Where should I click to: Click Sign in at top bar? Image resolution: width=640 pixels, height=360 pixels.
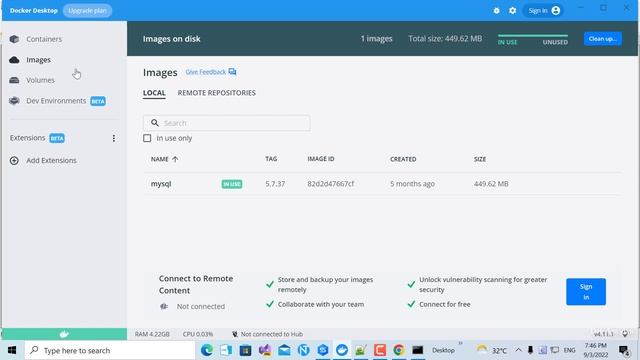click(544, 11)
